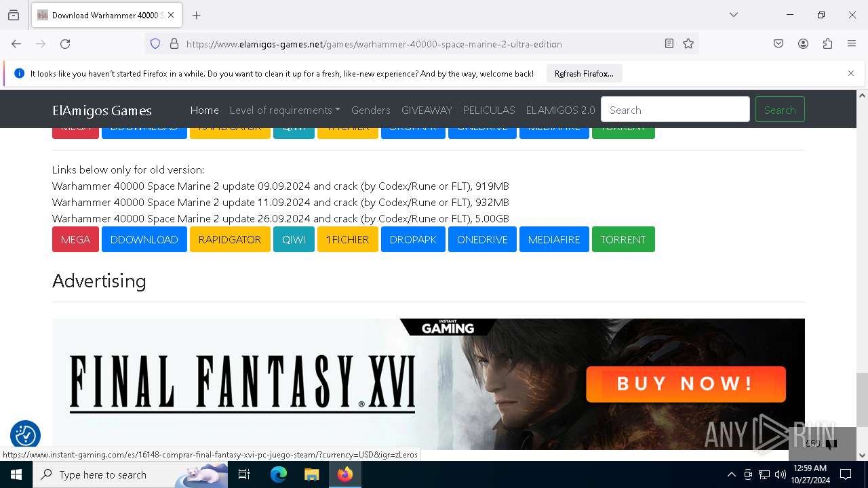868x488 pixels.
Task: Click the Firefox taskbar icon
Action: 345,474
